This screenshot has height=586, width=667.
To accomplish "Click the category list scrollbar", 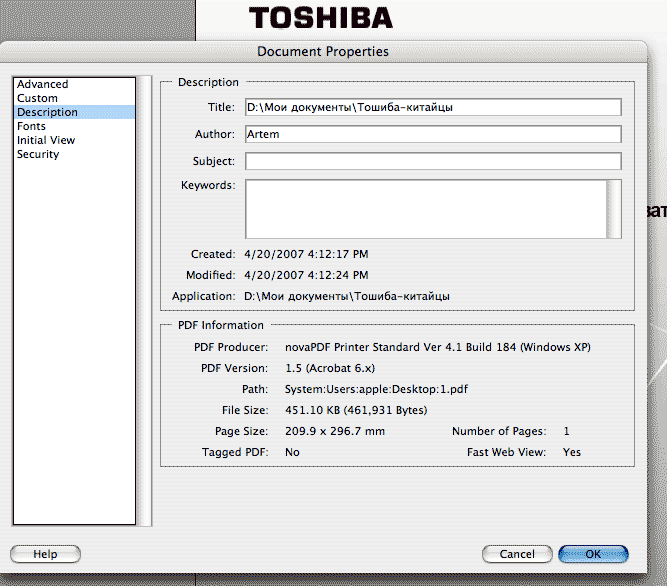I will pos(144,301).
